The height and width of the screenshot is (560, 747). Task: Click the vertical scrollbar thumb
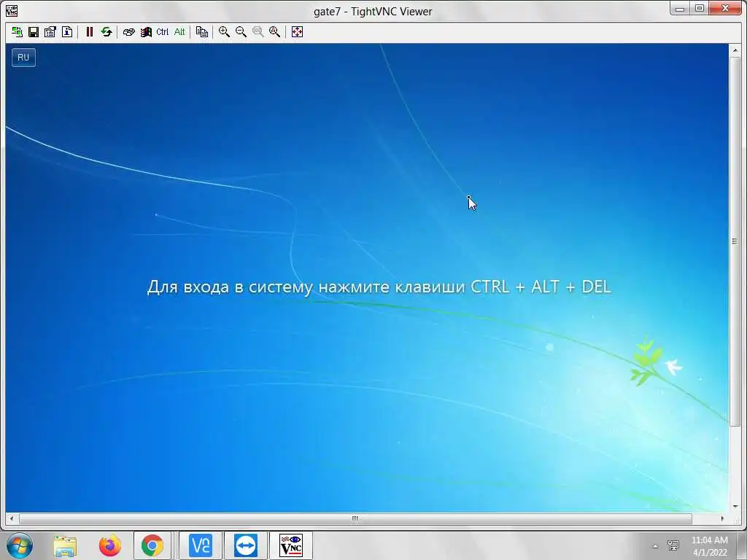(735, 241)
